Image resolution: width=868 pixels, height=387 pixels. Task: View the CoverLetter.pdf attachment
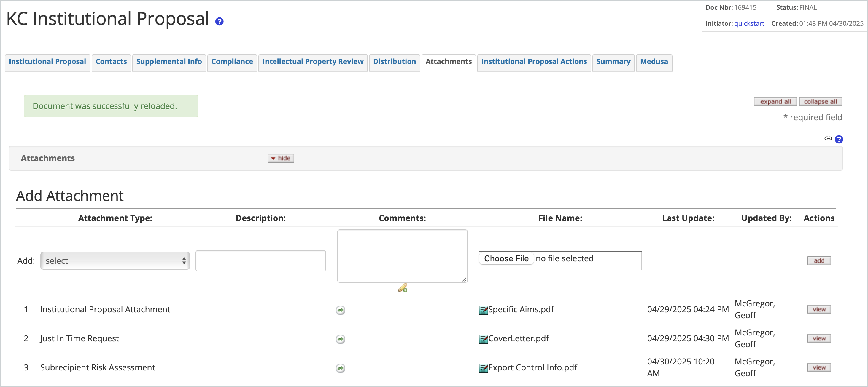pyautogui.click(x=819, y=338)
